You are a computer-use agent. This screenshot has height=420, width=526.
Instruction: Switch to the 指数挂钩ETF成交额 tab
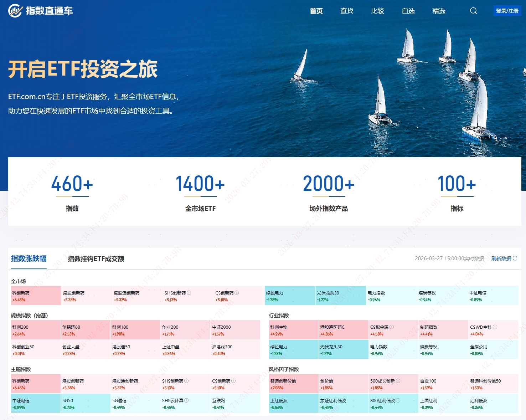pos(96,258)
